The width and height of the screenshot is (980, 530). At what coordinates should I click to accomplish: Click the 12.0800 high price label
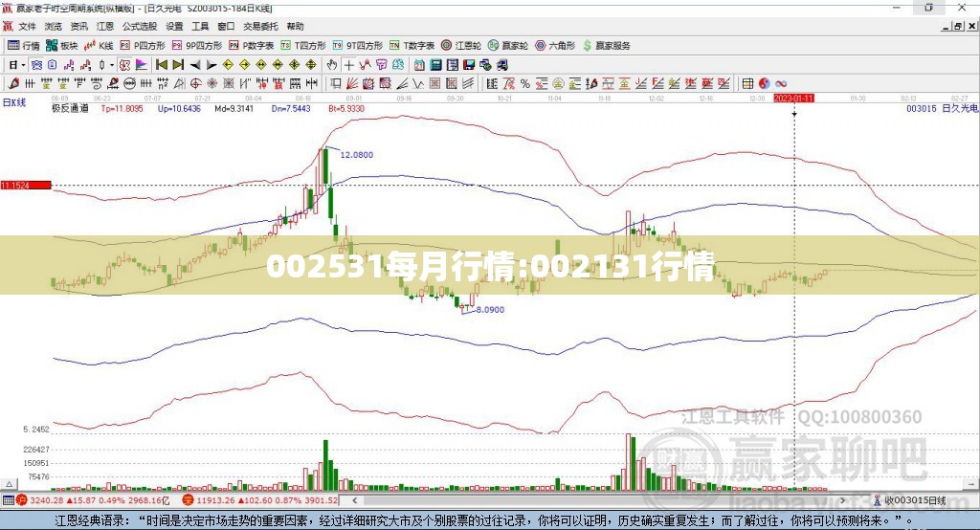point(357,154)
